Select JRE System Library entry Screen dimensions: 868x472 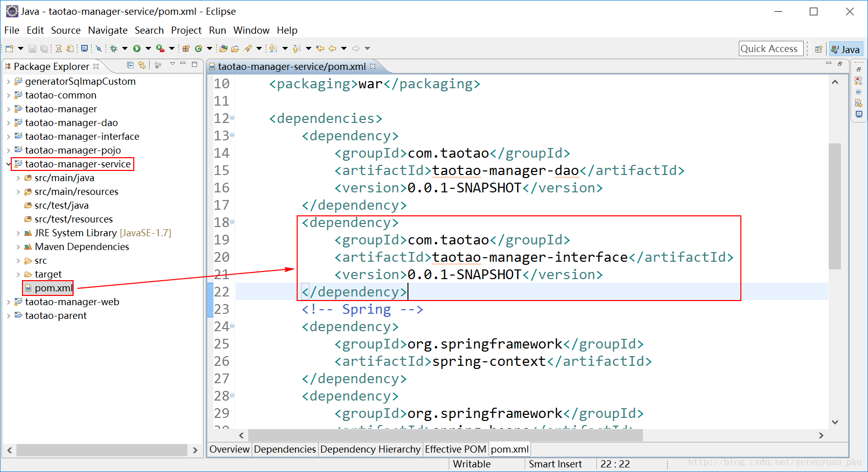tap(103, 233)
